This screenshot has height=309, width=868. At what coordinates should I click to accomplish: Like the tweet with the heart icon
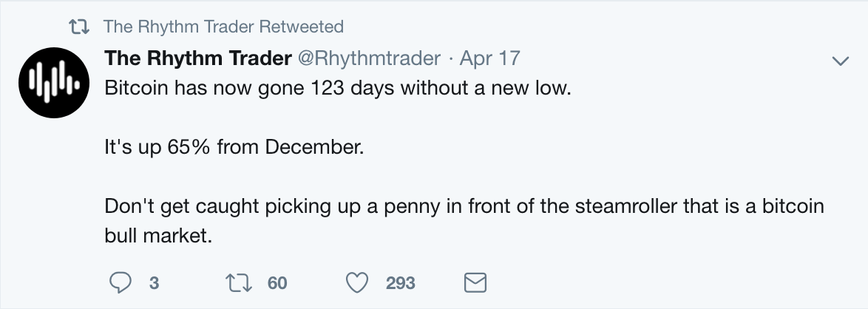point(357,283)
